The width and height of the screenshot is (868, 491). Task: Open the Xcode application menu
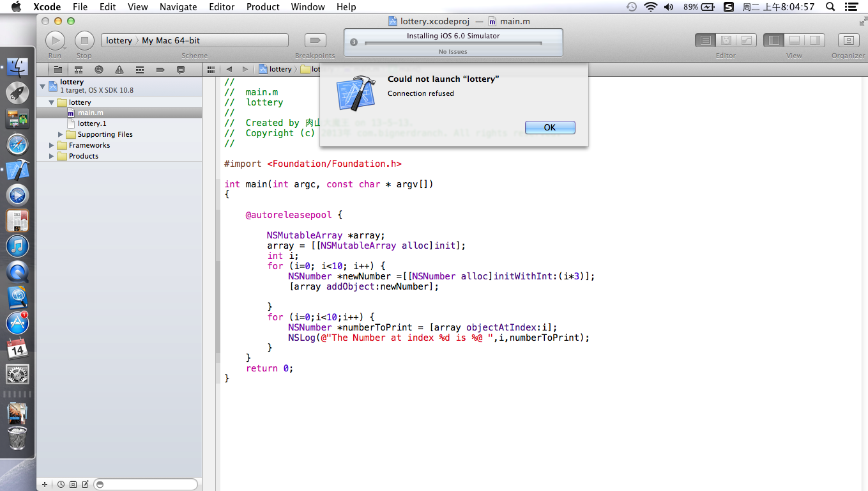point(47,7)
